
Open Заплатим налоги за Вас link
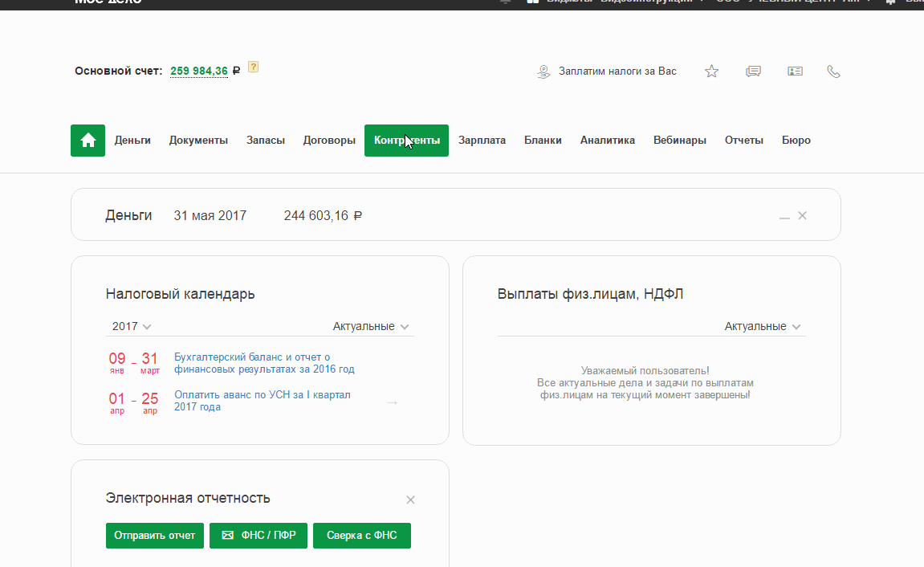coord(607,71)
